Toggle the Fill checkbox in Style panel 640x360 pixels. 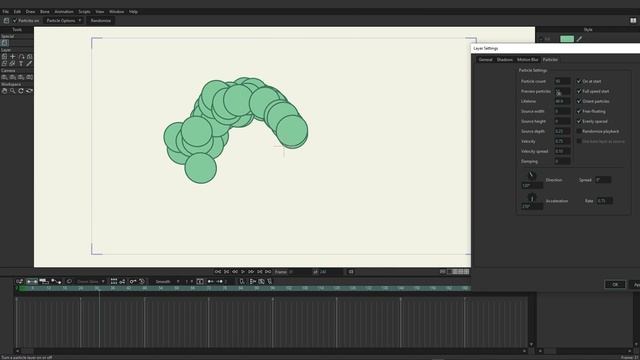click(542, 39)
